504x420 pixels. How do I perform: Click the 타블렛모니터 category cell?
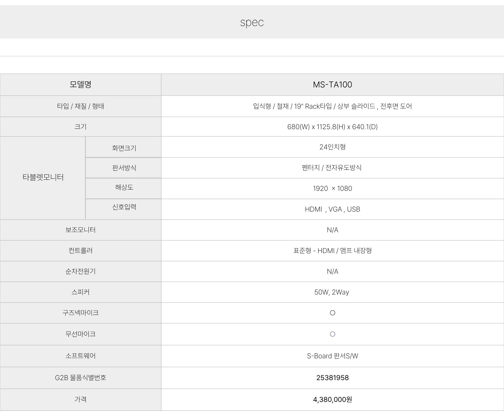[43, 177]
